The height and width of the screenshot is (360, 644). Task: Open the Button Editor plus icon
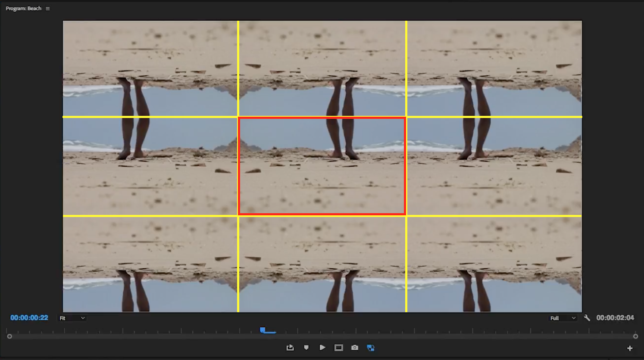pyautogui.click(x=630, y=348)
